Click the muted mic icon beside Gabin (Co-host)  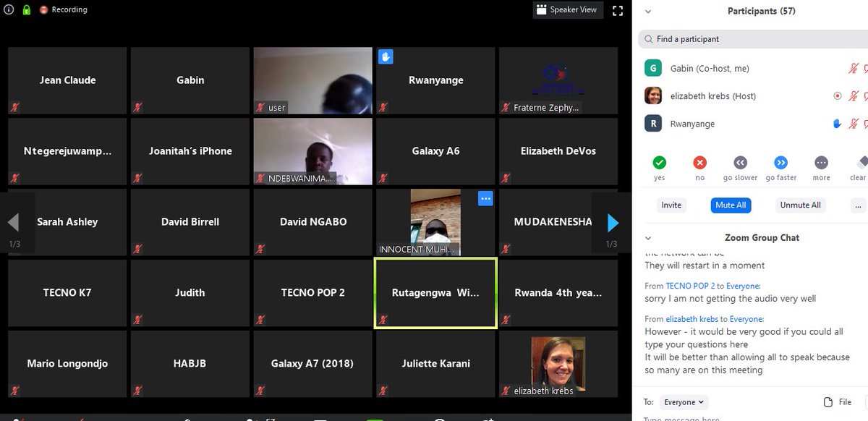854,69
